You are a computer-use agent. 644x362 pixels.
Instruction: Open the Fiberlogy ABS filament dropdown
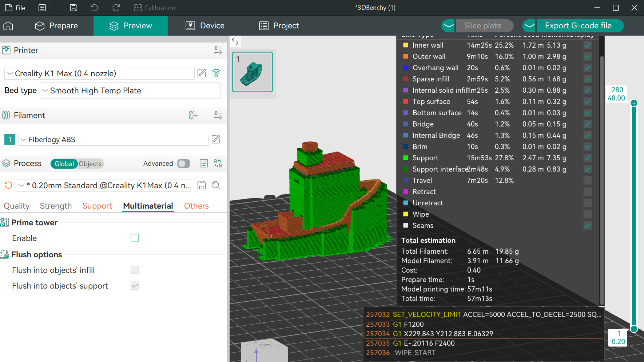113,140
